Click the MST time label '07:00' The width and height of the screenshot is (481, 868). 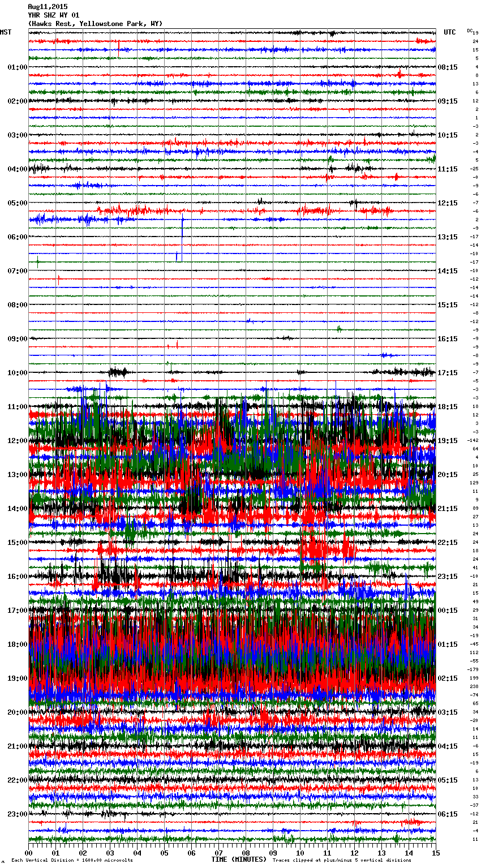click(x=18, y=271)
